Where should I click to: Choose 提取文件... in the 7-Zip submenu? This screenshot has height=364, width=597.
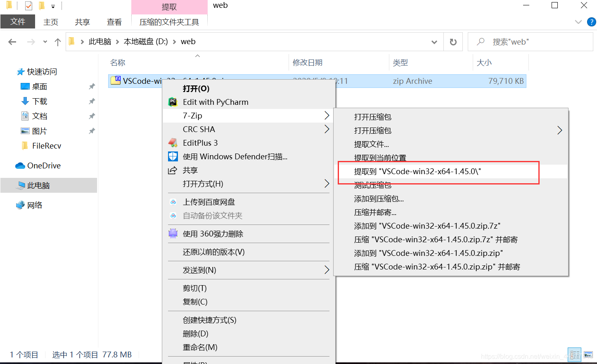pyautogui.click(x=451, y=144)
